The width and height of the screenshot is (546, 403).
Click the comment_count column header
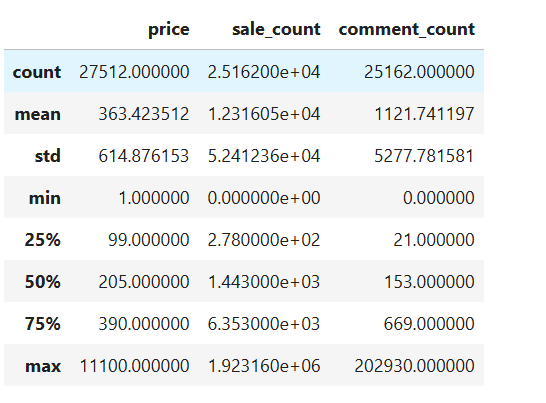[x=407, y=29]
